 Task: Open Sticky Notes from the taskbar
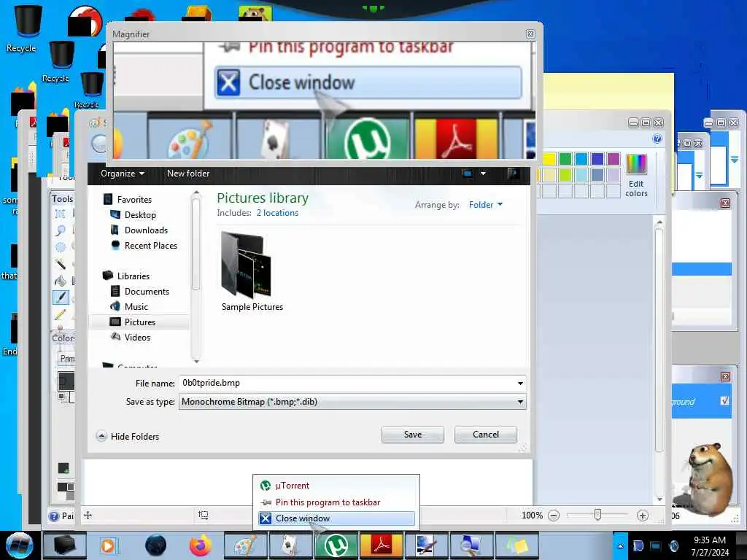pos(517,545)
